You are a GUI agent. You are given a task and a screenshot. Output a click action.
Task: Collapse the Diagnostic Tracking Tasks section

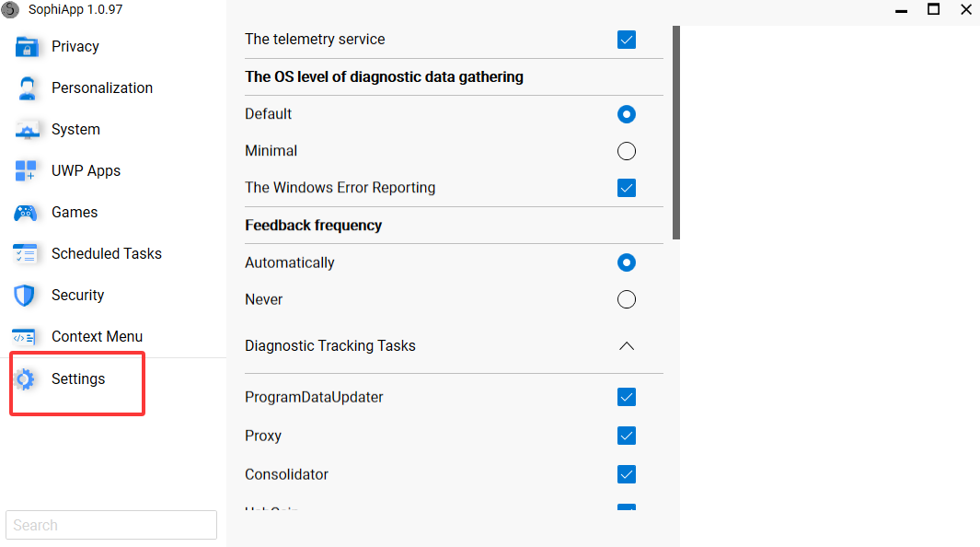627,346
